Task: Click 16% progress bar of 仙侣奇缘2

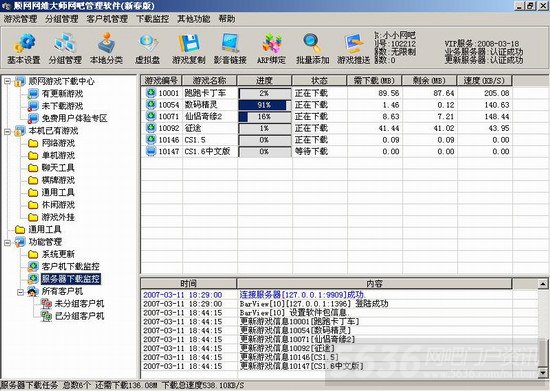Action: coord(264,116)
